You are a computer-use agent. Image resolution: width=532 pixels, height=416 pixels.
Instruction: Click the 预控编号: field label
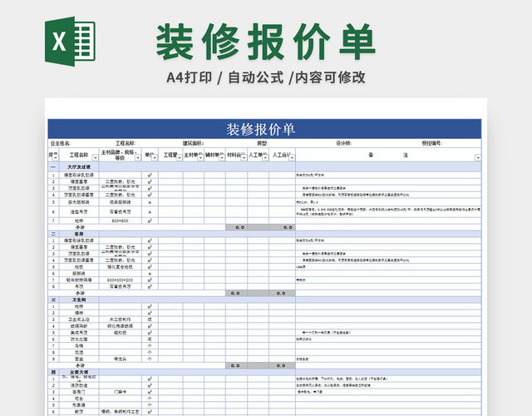(432, 143)
